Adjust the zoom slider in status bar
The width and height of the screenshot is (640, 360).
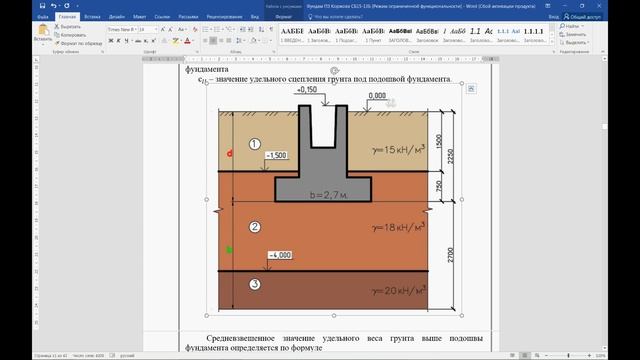click(x=568, y=356)
